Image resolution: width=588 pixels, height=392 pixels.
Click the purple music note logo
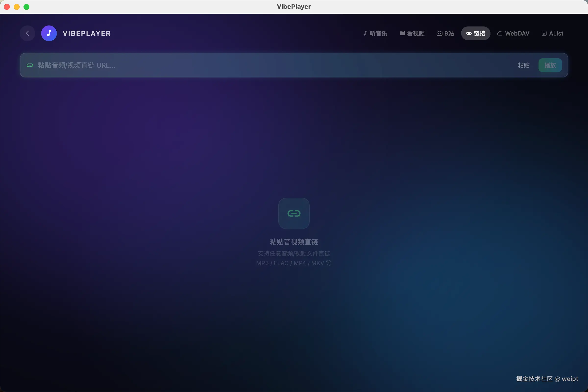(49, 33)
